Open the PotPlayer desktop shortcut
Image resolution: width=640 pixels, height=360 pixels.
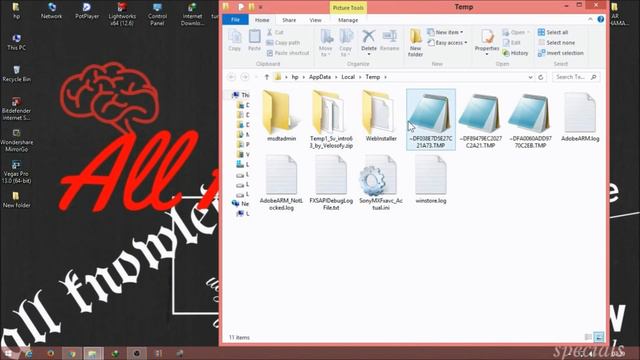[x=87, y=11]
